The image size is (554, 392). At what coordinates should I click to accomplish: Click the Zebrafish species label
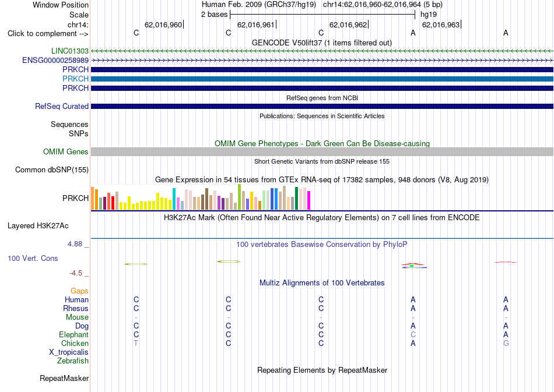tap(73, 361)
